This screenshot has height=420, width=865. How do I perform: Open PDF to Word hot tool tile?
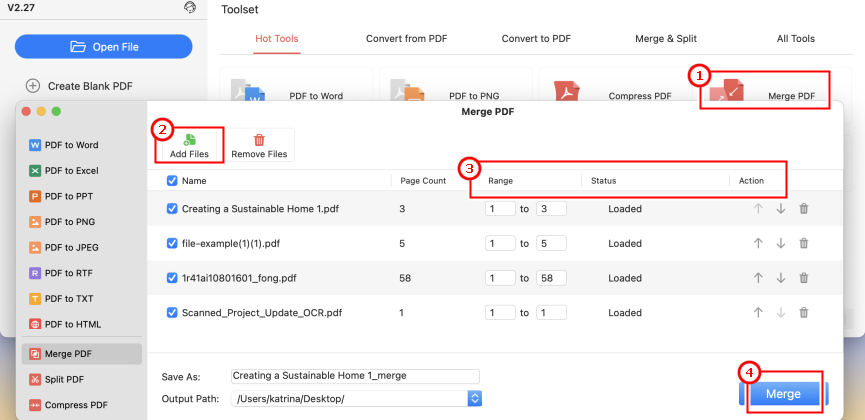click(296, 86)
